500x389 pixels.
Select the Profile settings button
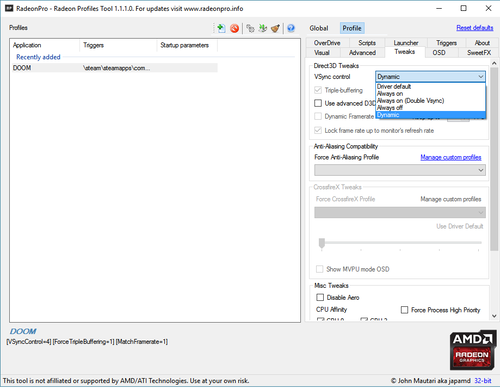(352, 28)
